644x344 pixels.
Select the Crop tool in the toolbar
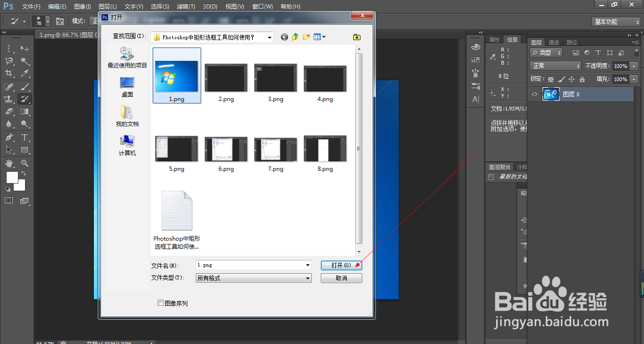tap(9, 72)
